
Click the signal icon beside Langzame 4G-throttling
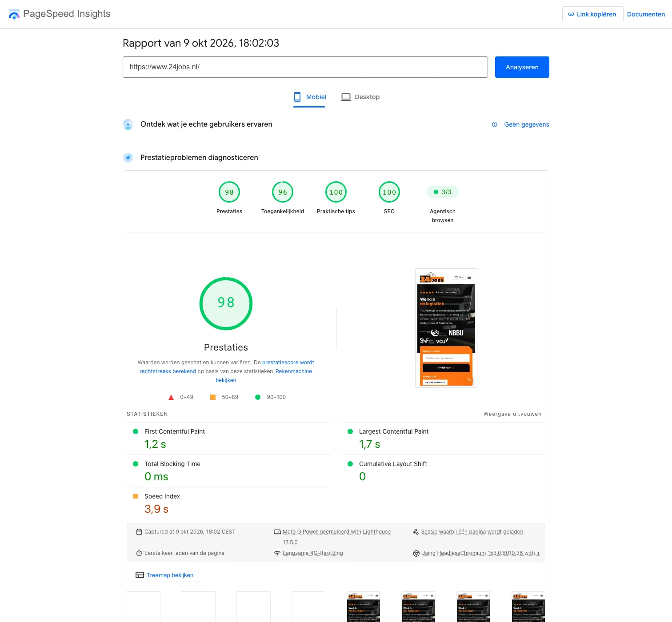(x=277, y=553)
